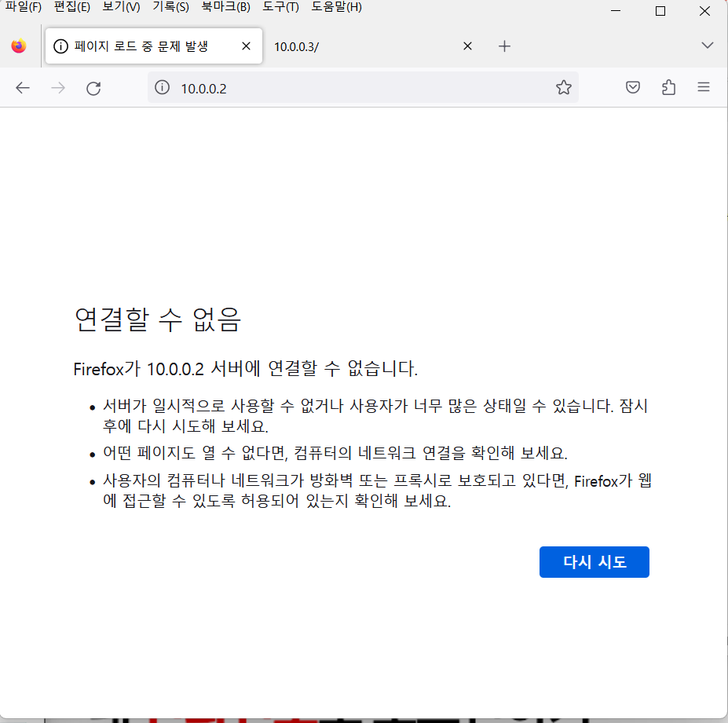Save page to Pocket

pos(633,87)
